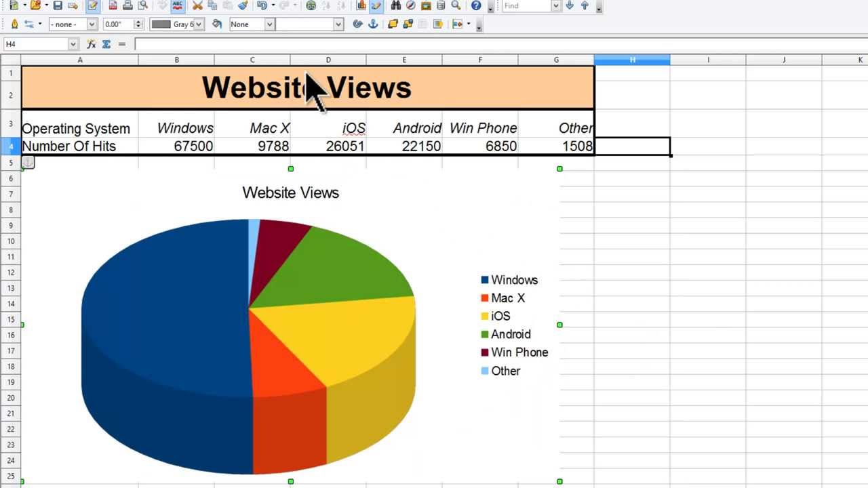Screen dimensions: 868x488
Task: Open the Arrow Style dropdown arrow
Action: pyautogui.click(x=40, y=24)
